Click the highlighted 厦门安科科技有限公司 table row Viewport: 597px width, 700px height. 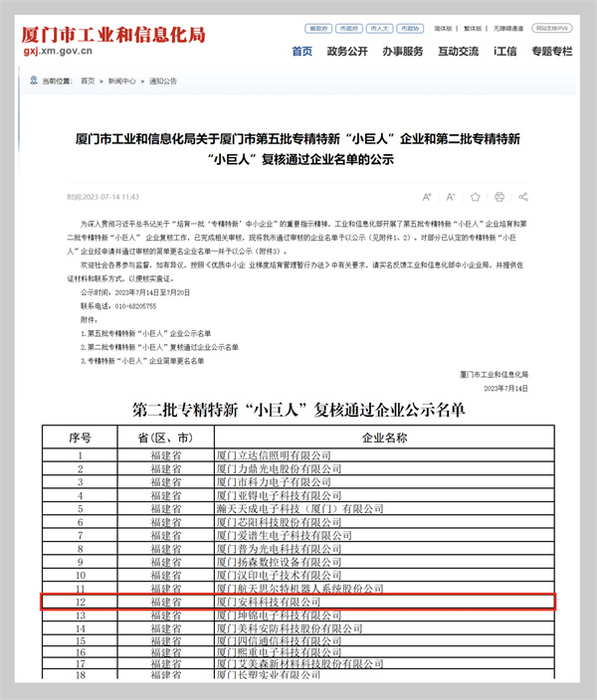click(x=298, y=602)
